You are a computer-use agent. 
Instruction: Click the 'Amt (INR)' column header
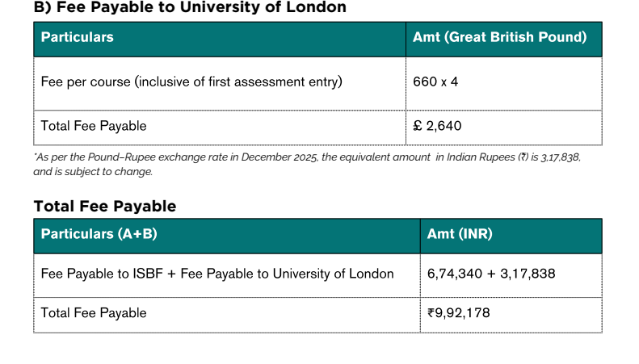pos(460,235)
